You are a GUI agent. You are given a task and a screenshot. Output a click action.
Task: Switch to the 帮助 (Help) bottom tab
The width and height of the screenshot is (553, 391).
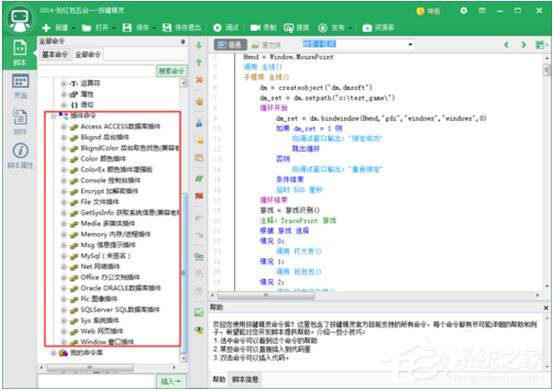click(219, 379)
